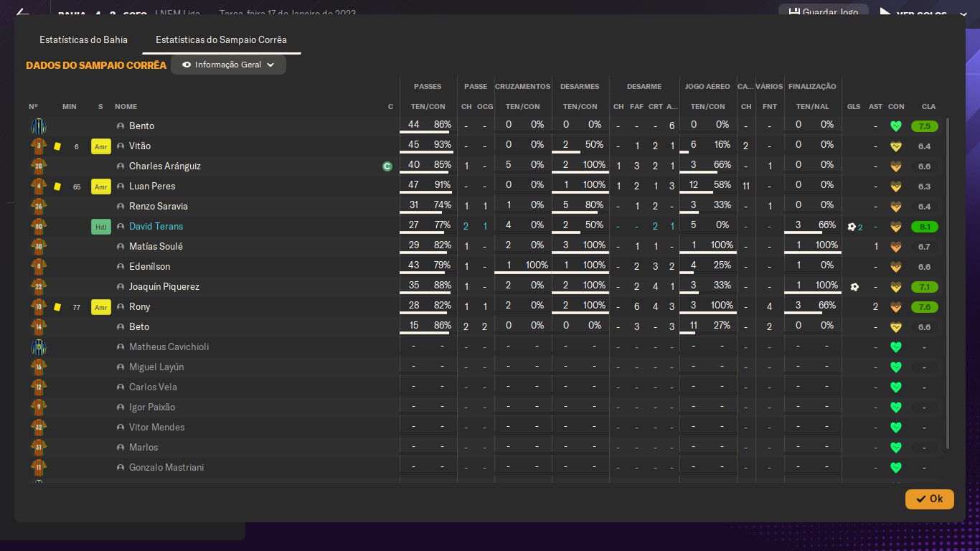Image resolution: width=980 pixels, height=551 pixels.
Task: Click Luan Peres pass completion 91%
Action: coord(442,185)
